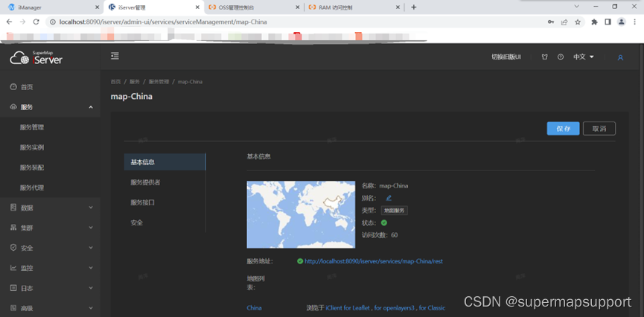644x317 pixels.
Task: Expand the 高级 sidebar menu
Action: coord(91,308)
